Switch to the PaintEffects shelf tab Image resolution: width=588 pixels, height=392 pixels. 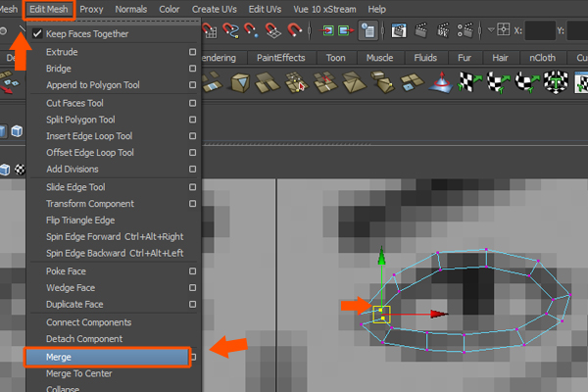coord(281,58)
